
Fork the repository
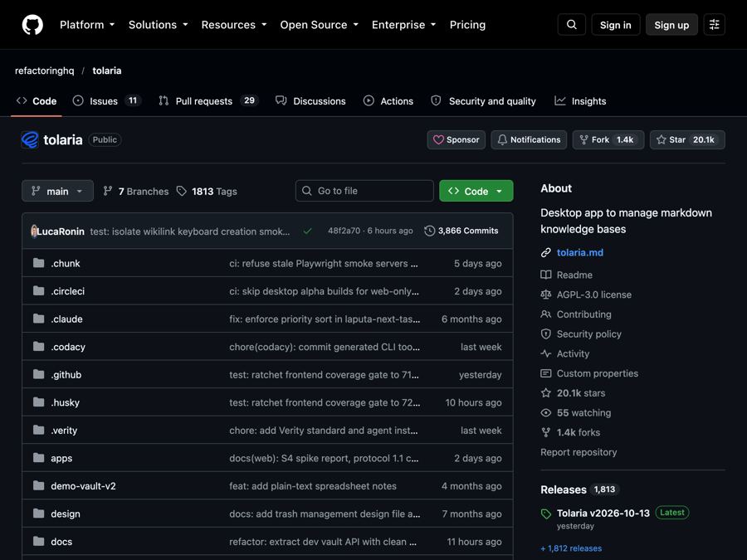point(608,139)
